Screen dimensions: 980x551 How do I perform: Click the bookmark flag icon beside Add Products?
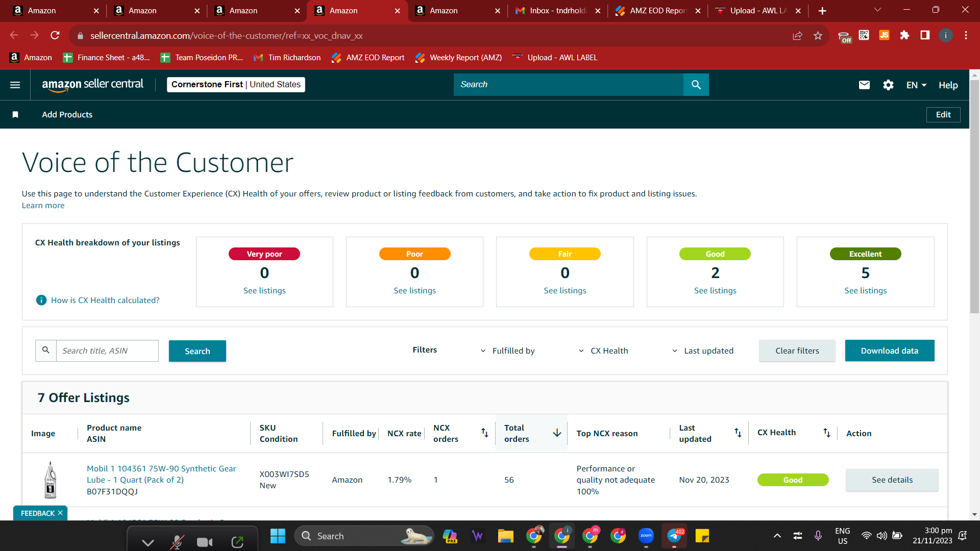[x=15, y=114]
